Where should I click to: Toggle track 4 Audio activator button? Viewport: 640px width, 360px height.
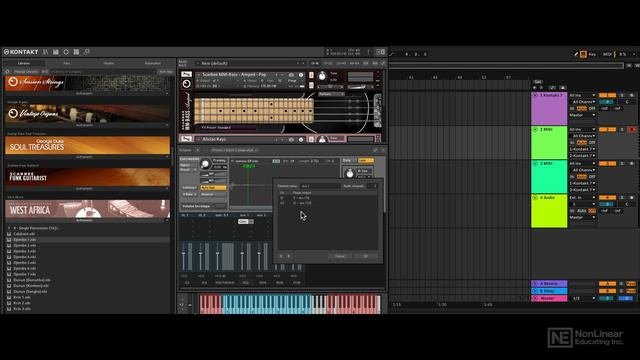(607, 198)
